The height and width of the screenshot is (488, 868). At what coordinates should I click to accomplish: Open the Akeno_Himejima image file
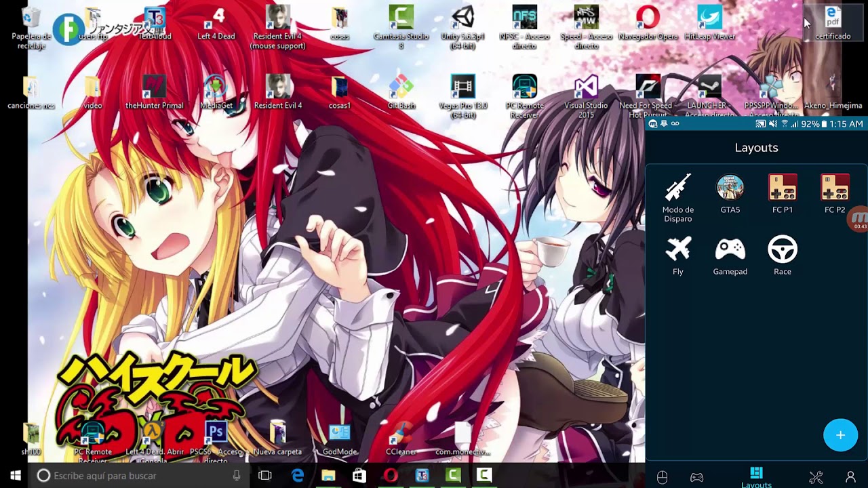click(833, 94)
